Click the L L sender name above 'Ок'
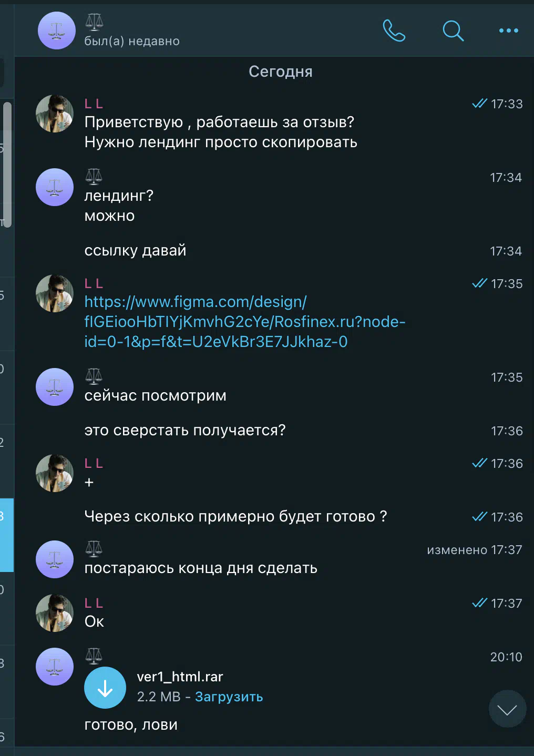This screenshot has height=756, width=534. [x=94, y=603]
